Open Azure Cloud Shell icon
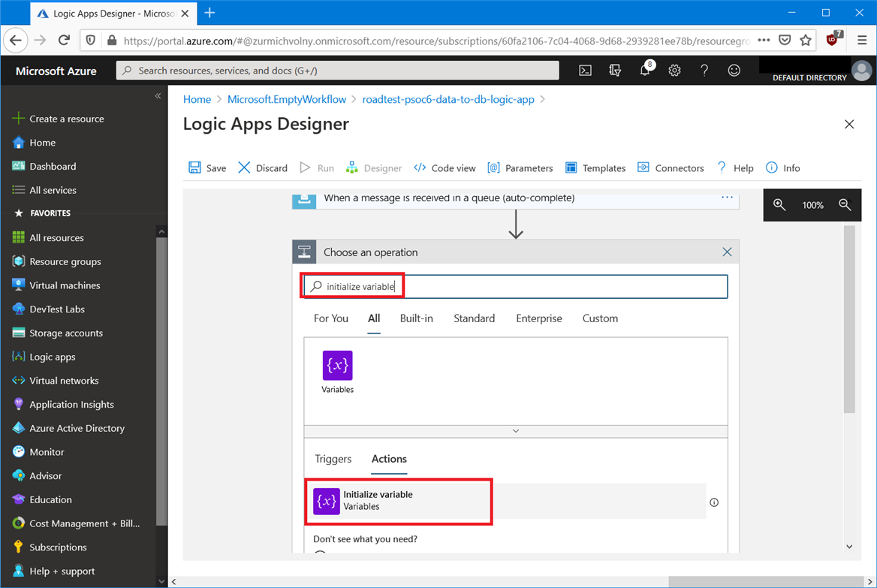The image size is (877, 588). [x=585, y=71]
